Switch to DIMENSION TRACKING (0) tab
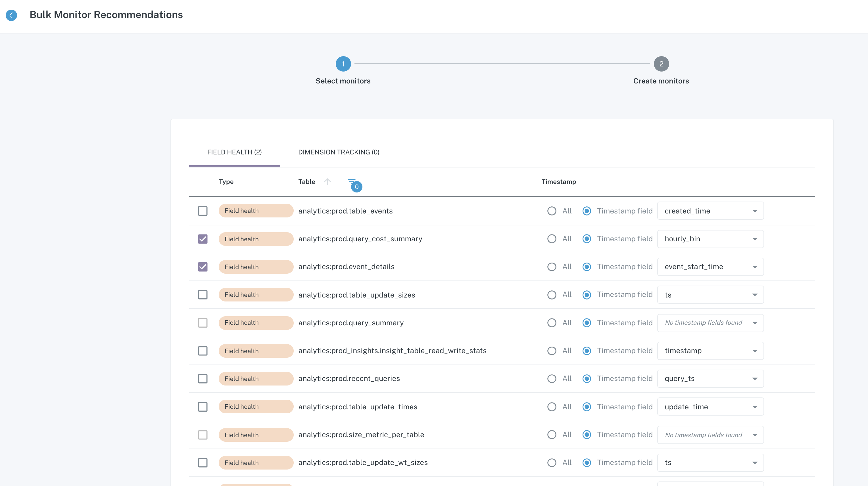This screenshot has height=486, width=868. [339, 152]
